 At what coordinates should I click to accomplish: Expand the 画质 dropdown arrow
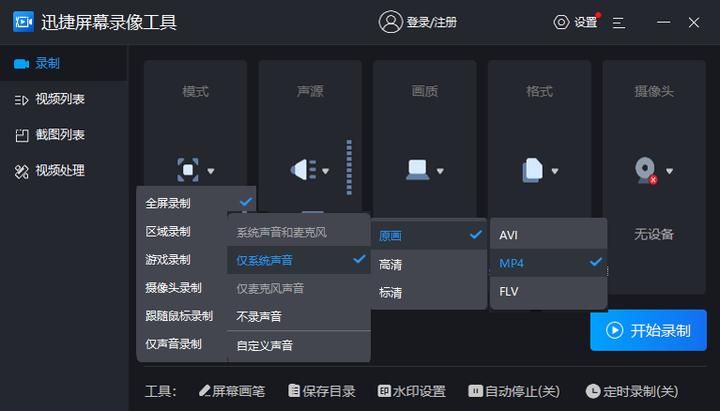pos(440,171)
